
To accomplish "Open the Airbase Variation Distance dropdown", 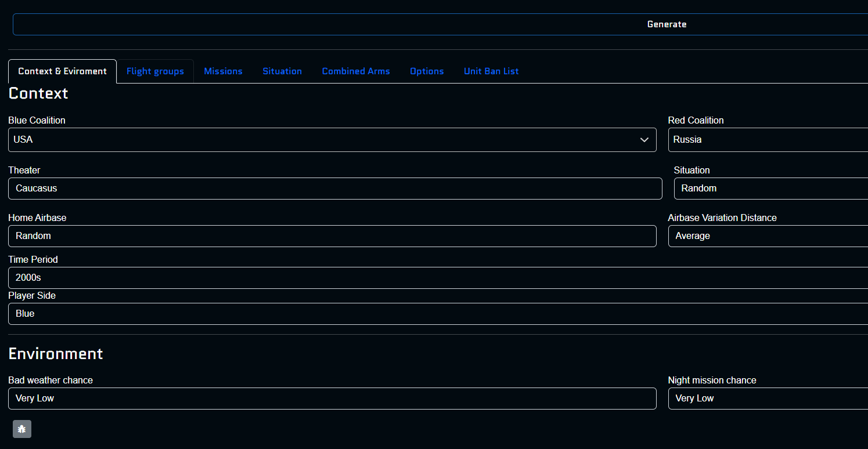I will pos(768,236).
